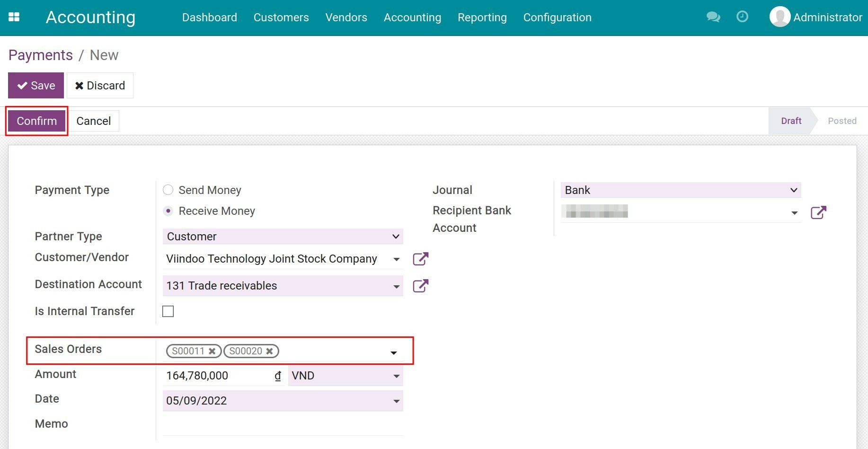The height and width of the screenshot is (449, 868).
Task: Click the Accounting app title
Action: pyautogui.click(x=90, y=17)
